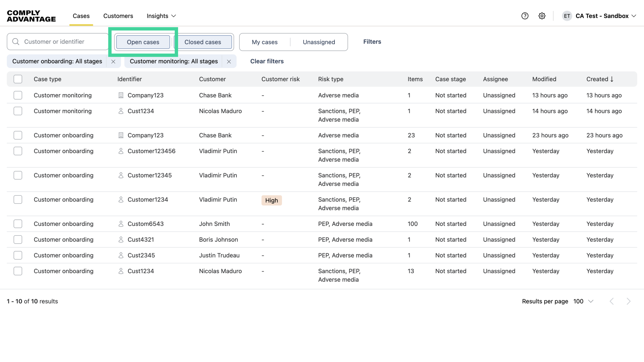Open the CA Test - Sandbox account dropdown
Image resolution: width=644 pixels, height=362 pixels.
(606, 16)
